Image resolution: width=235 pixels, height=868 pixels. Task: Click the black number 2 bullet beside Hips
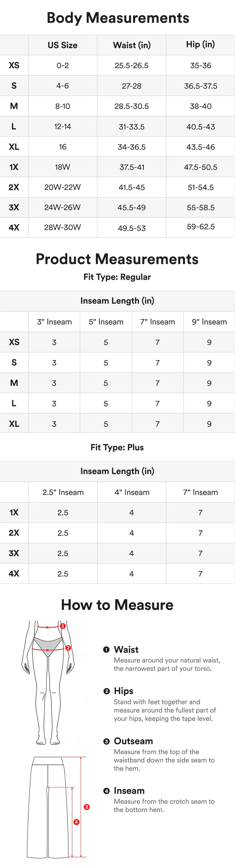[x=106, y=691]
